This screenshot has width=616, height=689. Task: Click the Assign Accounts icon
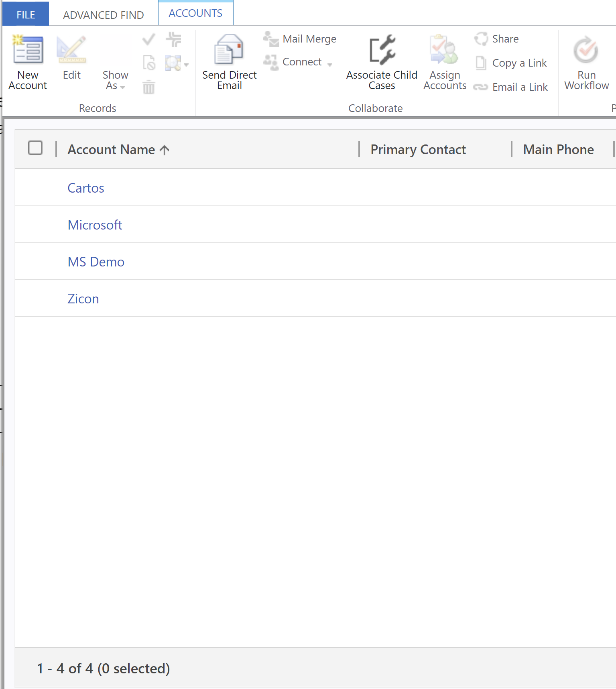point(444,50)
